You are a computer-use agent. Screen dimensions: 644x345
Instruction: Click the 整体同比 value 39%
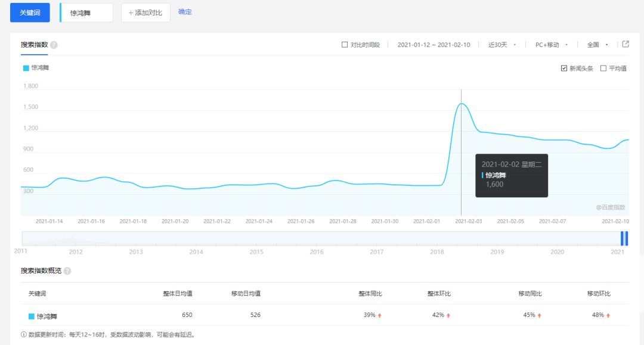(x=369, y=315)
